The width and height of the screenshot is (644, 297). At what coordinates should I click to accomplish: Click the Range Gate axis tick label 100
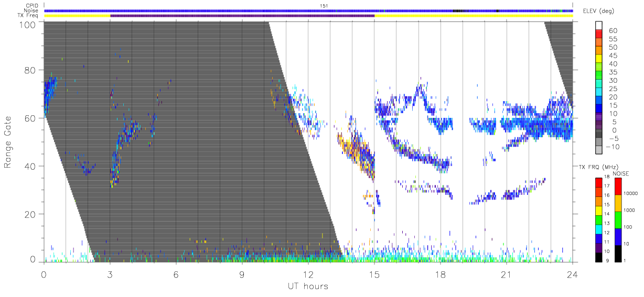(x=28, y=25)
